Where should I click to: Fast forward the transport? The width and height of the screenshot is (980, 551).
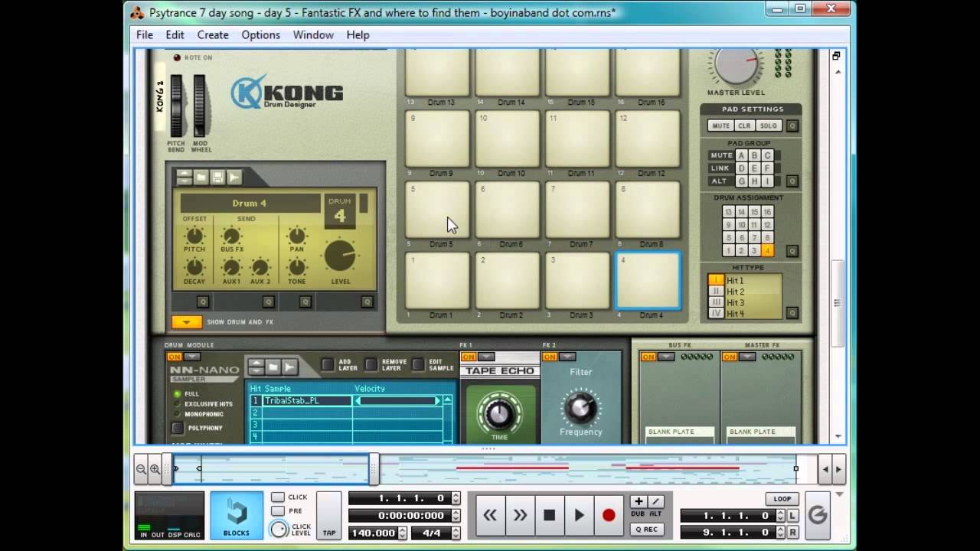520,515
